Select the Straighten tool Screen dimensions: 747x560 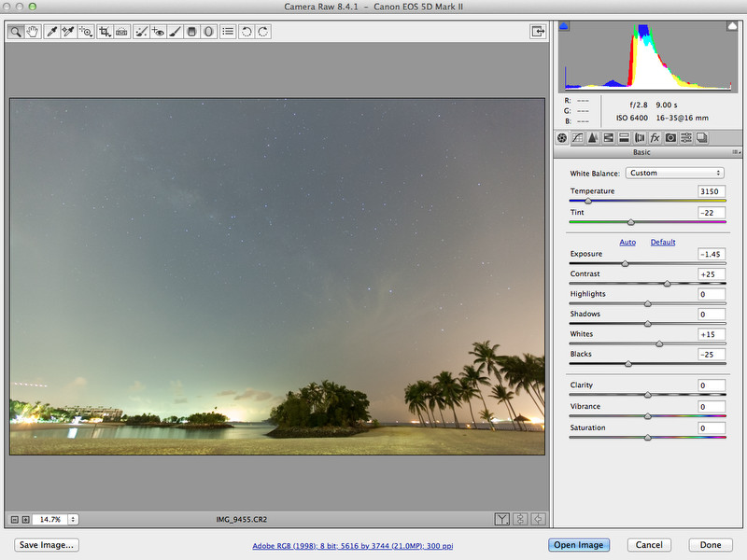(x=122, y=32)
